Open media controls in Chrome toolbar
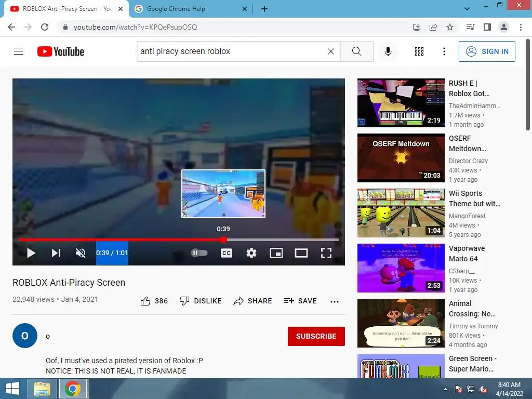 coord(470,27)
